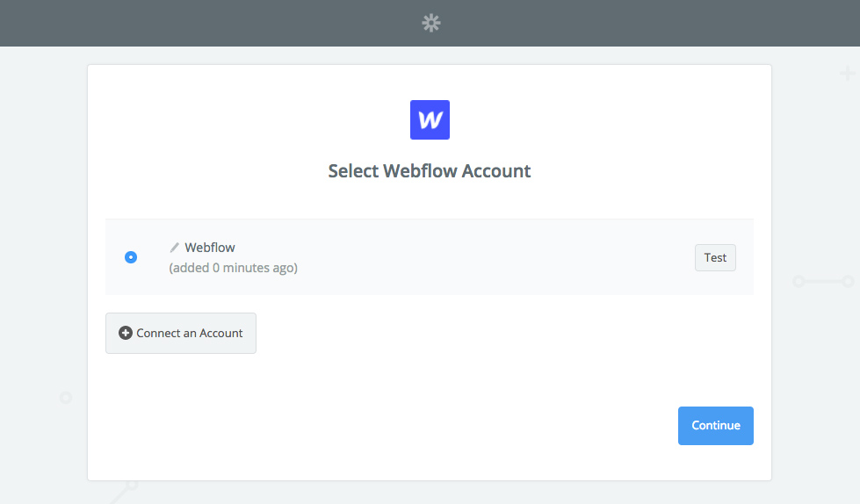Test the Webflow account connection
The width and height of the screenshot is (860, 504).
[715, 258]
